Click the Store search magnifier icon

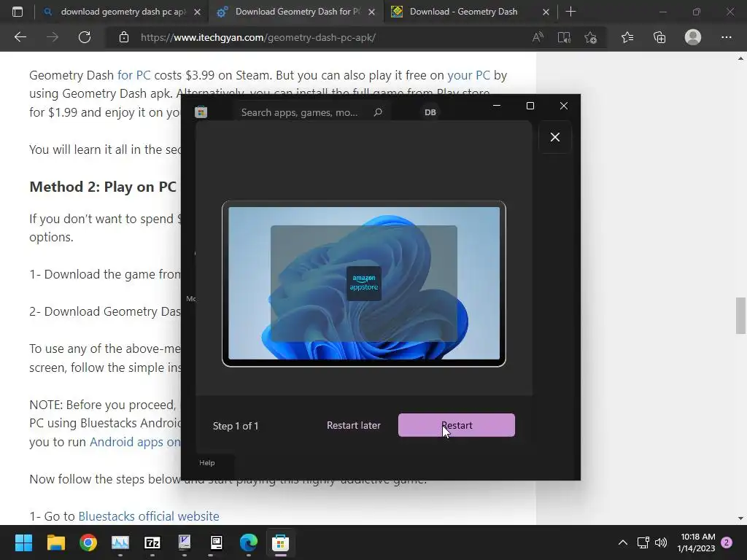pyautogui.click(x=379, y=112)
